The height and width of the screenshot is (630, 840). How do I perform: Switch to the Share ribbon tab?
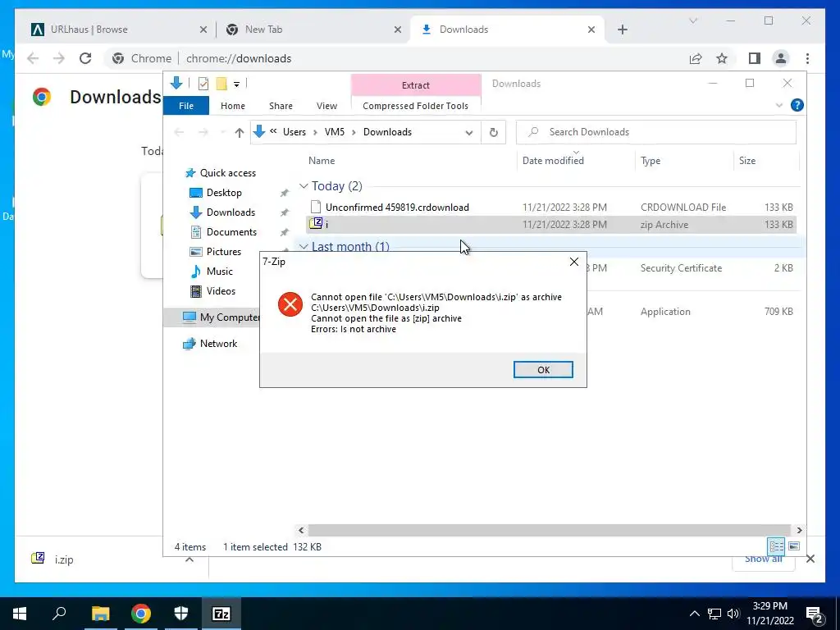(x=281, y=106)
